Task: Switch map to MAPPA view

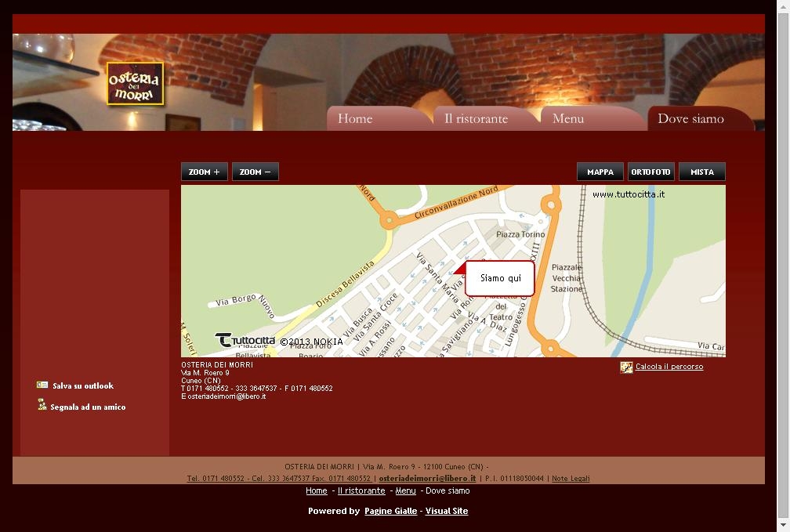Action: (600, 172)
